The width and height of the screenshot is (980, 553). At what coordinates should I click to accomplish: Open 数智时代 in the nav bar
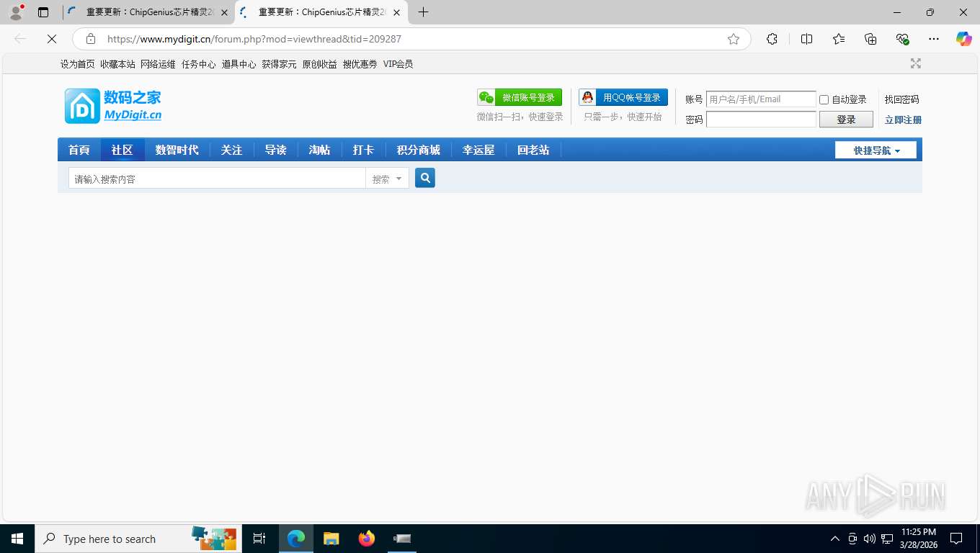(177, 150)
